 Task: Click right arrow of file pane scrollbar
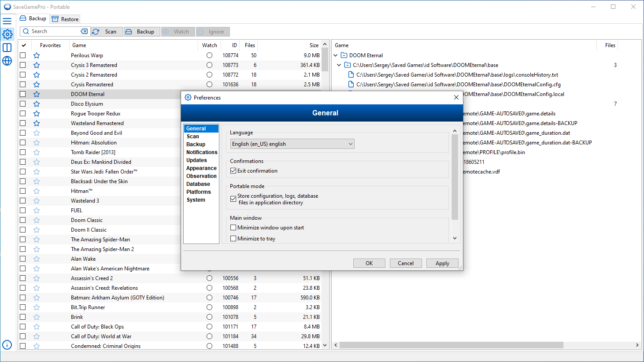pos(637,345)
